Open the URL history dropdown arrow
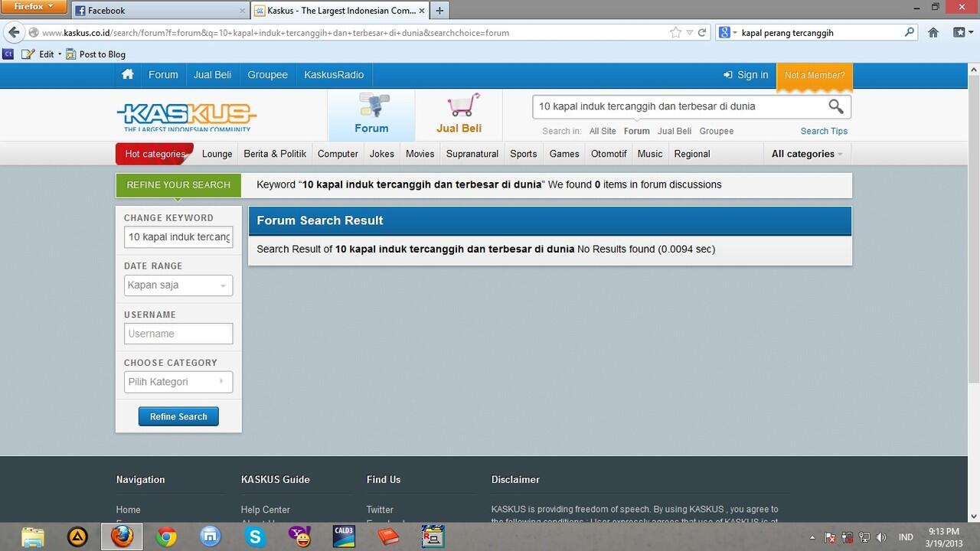Viewport: 980px width, 551px height. (x=689, y=33)
